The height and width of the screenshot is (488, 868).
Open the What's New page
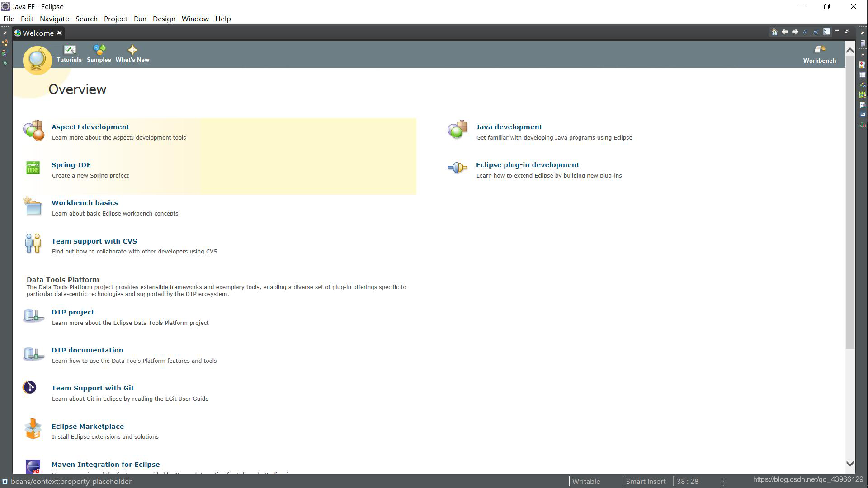pos(132,54)
